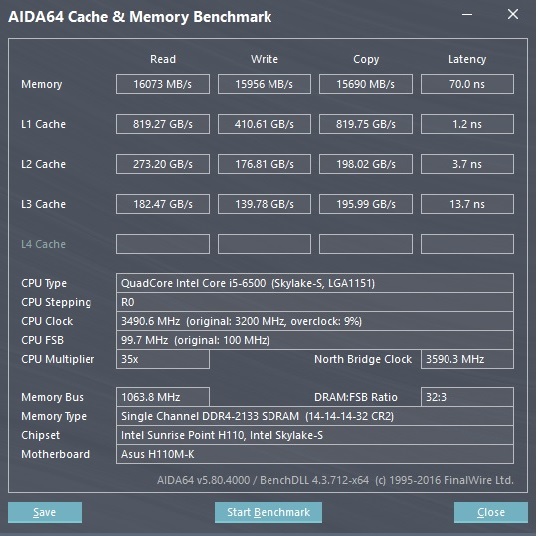Screen dimensions: 538x536
Task: Click Memory Type value Single Channel DDR4-2133
Action: point(315,416)
